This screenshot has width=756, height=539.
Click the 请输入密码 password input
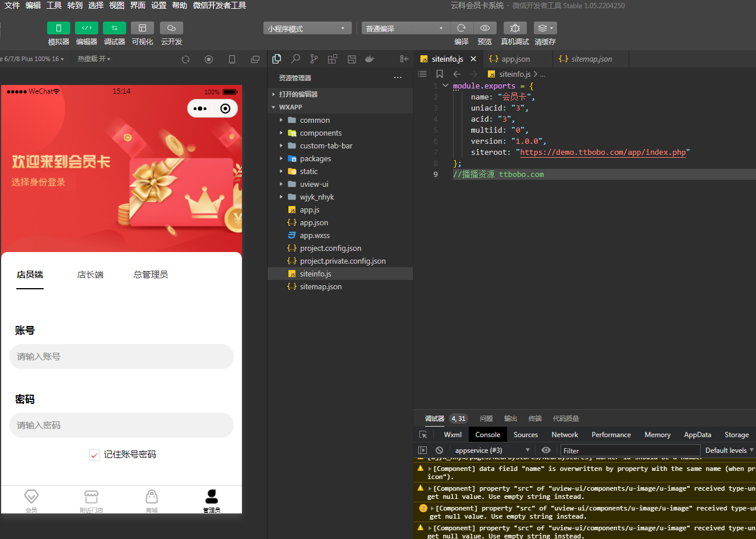pos(122,425)
